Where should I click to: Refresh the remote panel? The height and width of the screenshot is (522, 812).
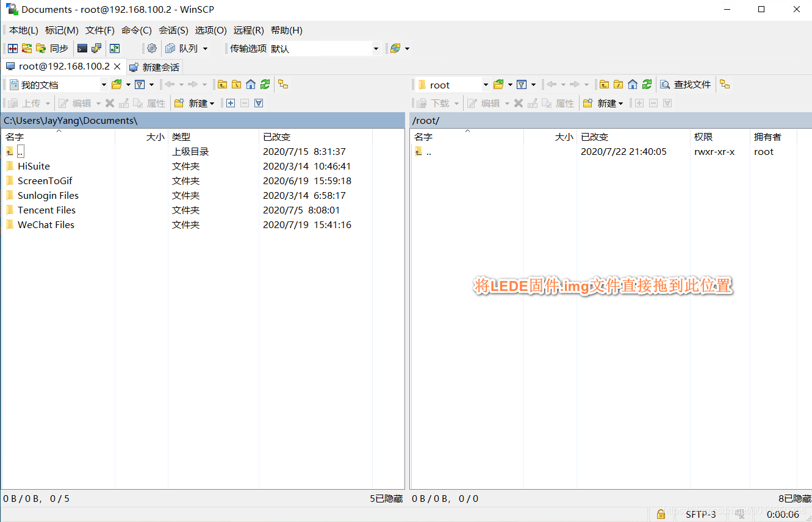point(647,85)
